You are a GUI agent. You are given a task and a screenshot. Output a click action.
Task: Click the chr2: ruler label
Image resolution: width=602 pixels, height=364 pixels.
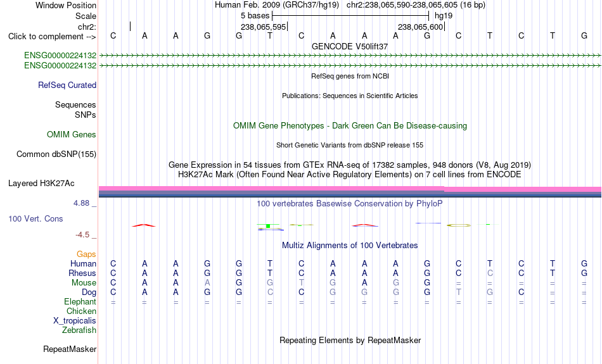tap(87, 27)
